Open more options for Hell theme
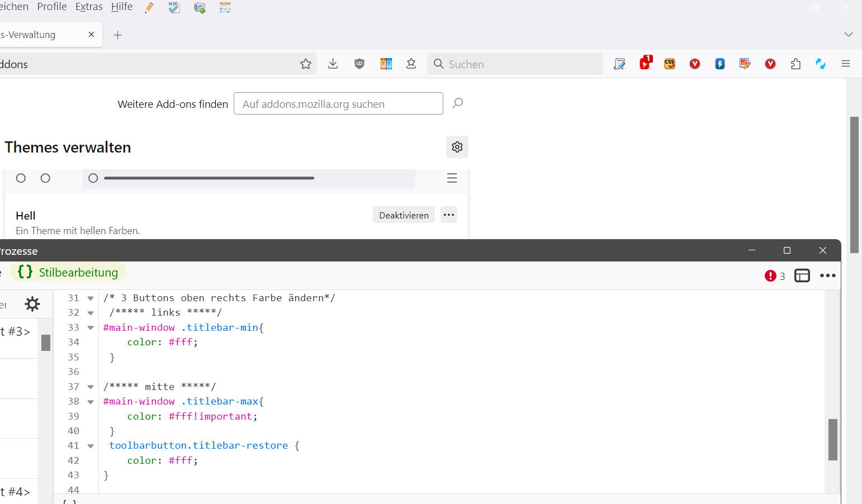The width and height of the screenshot is (862, 504). (449, 215)
